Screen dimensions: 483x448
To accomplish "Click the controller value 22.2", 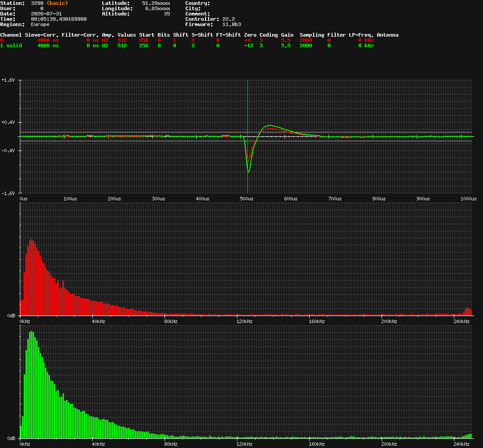I will coord(228,19).
